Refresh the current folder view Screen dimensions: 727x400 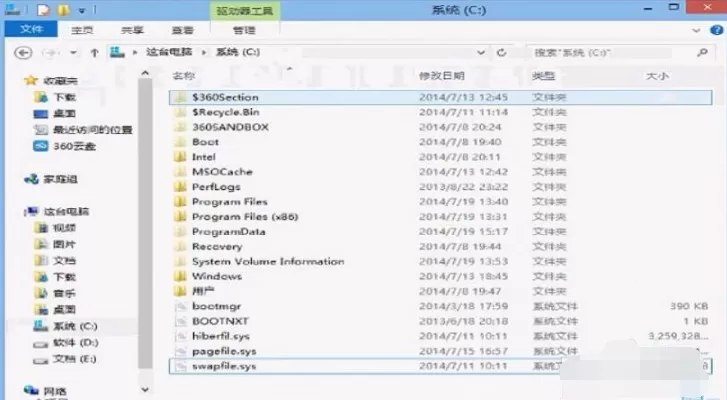501,52
